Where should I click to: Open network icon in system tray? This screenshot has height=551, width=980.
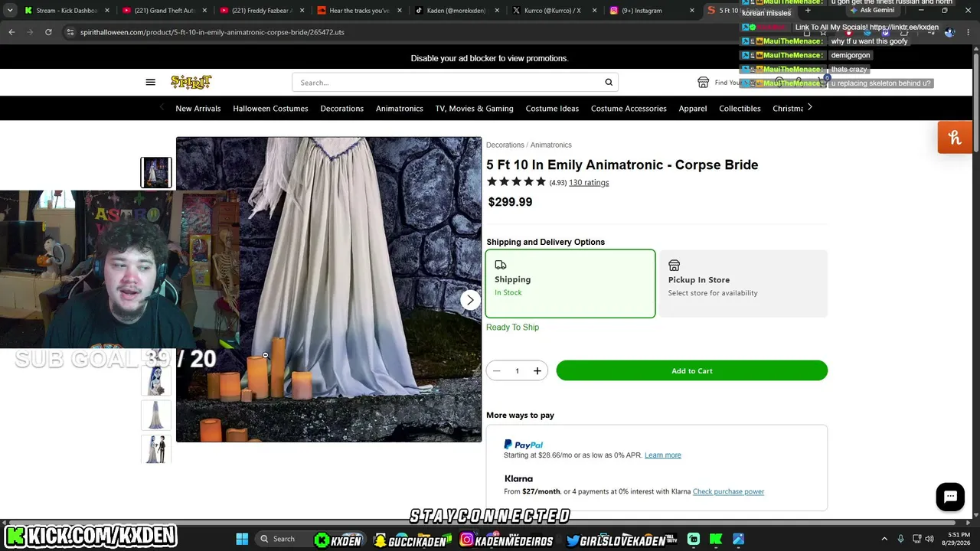pyautogui.click(x=916, y=539)
